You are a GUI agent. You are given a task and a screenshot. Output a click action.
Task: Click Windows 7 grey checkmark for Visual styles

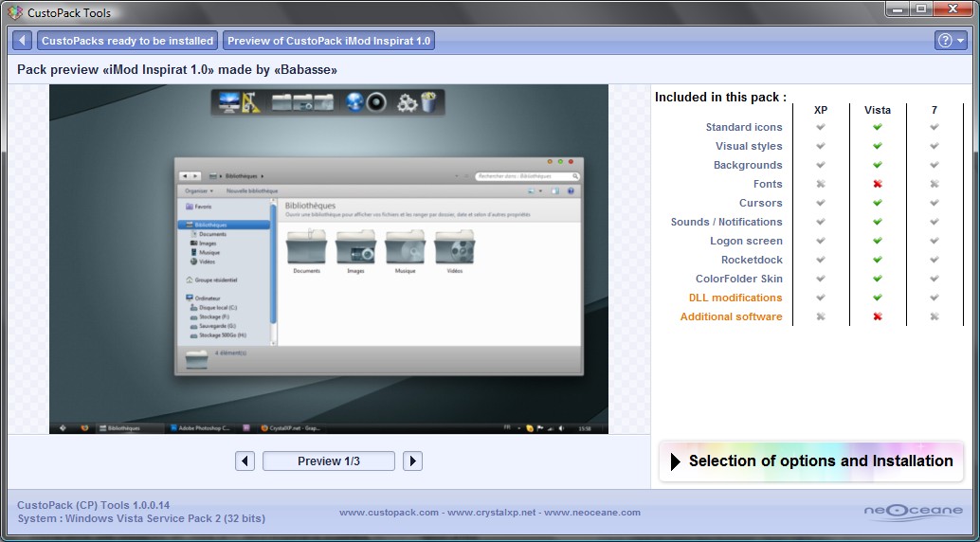(x=935, y=146)
